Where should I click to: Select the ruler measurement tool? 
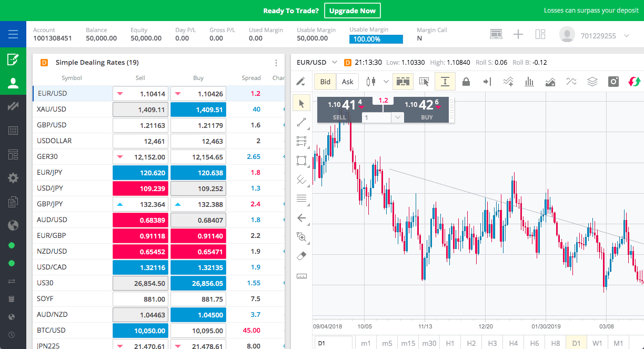tap(301, 276)
